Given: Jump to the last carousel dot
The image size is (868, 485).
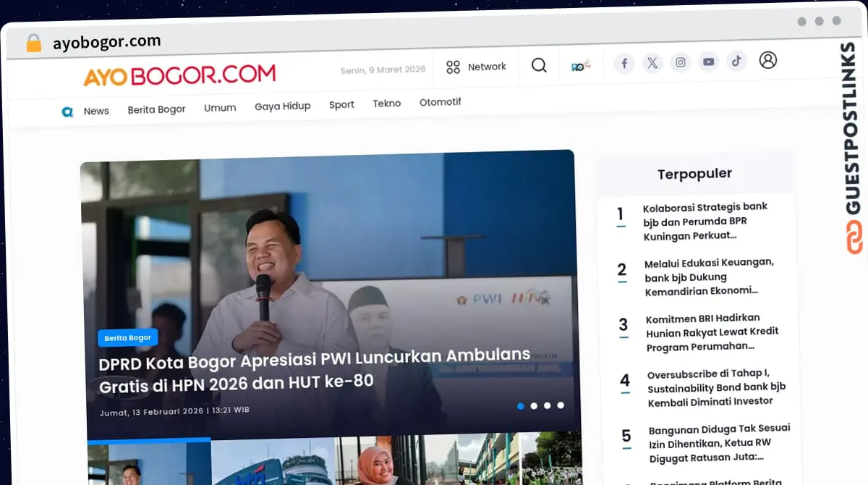Looking at the screenshot, I should (x=561, y=405).
